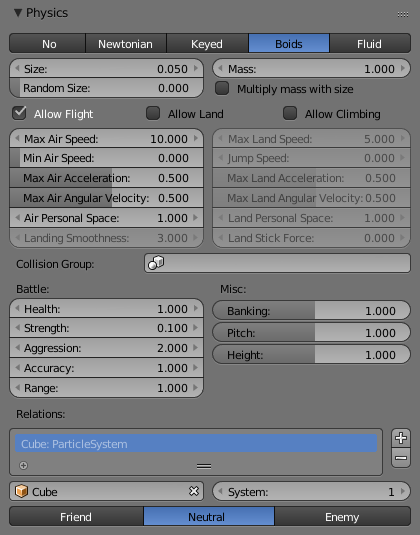Adjust the Banking slider
Image resolution: width=420 pixels, height=535 pixels.
coord(312,310)
